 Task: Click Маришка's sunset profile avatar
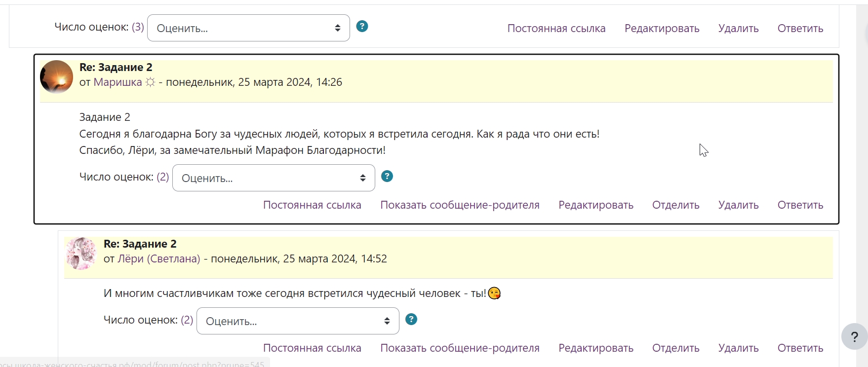(56, 77)
